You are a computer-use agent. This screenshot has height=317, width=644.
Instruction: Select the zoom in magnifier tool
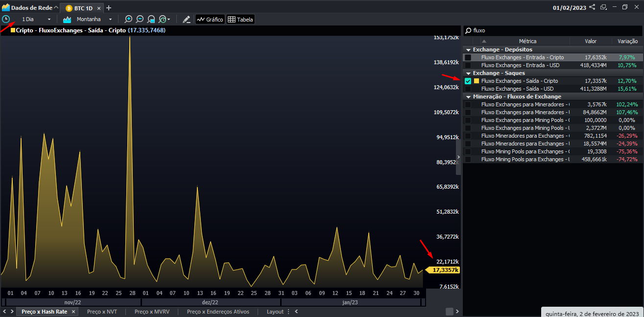pos(128,19)
